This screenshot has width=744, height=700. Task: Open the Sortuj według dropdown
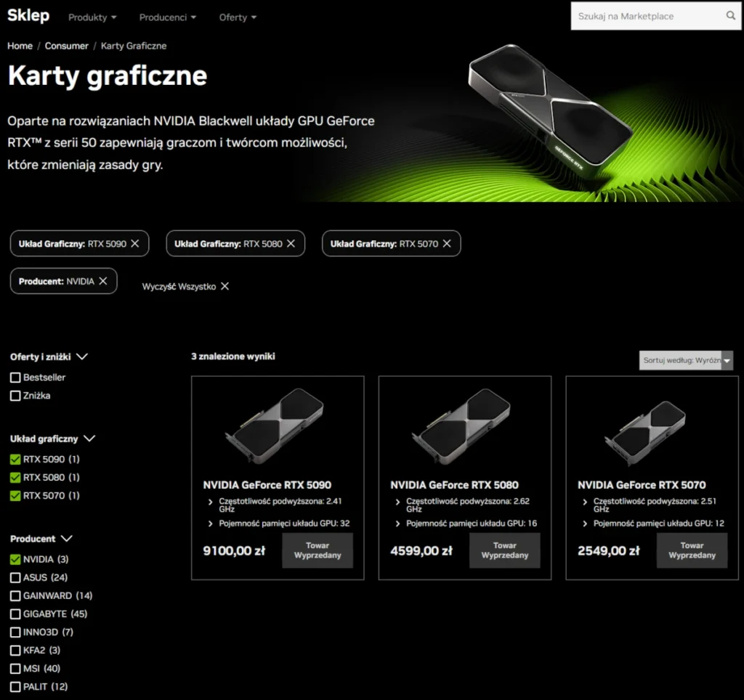tap(686, 360)
